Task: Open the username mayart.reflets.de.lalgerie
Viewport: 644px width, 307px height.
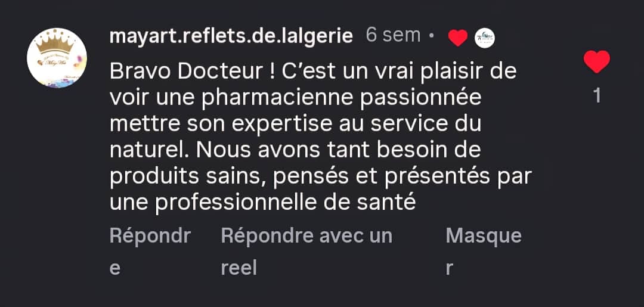Action: (231, 36)
